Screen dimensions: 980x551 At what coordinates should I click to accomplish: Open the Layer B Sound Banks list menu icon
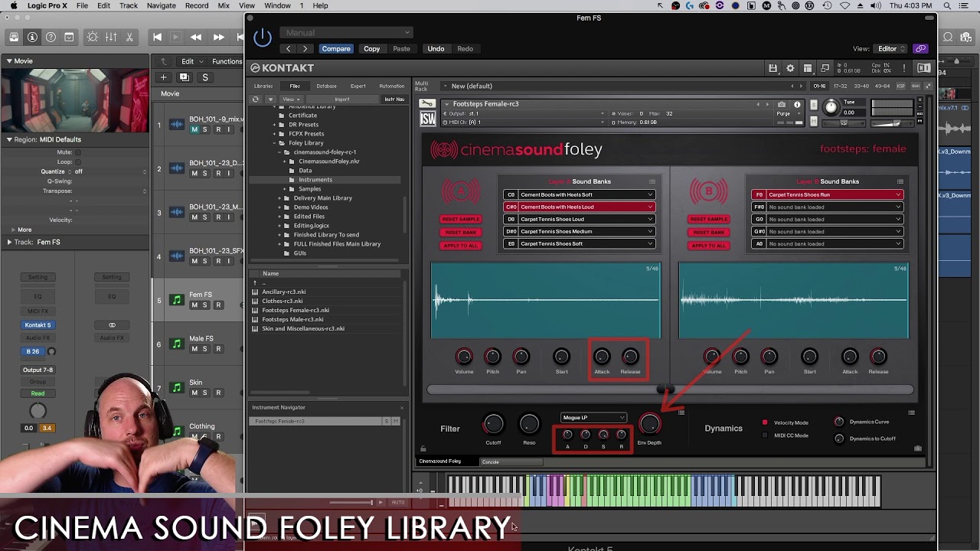coord(900,181)
